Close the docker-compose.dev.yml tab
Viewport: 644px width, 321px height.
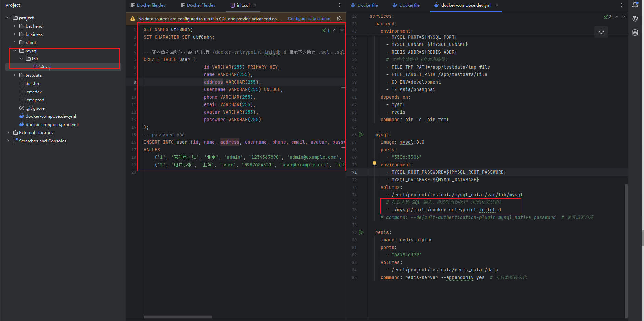coord(497,5)
